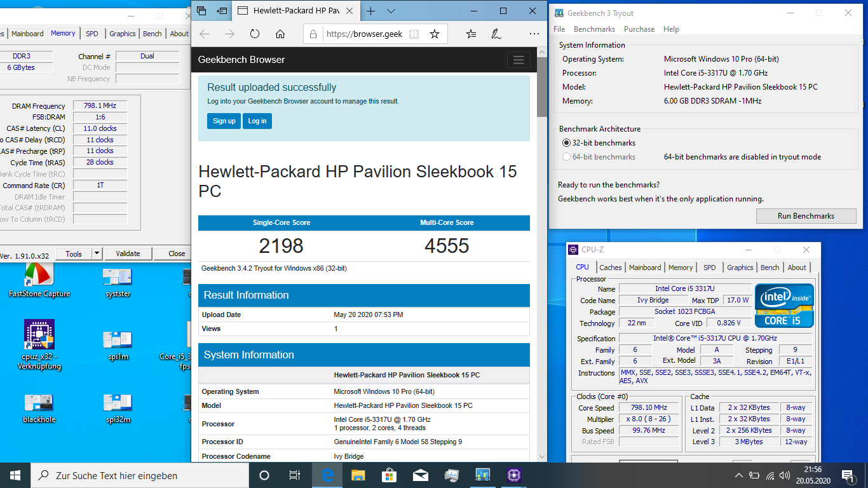
Task: Select the systster desktop icon
Action: [118, 282]
